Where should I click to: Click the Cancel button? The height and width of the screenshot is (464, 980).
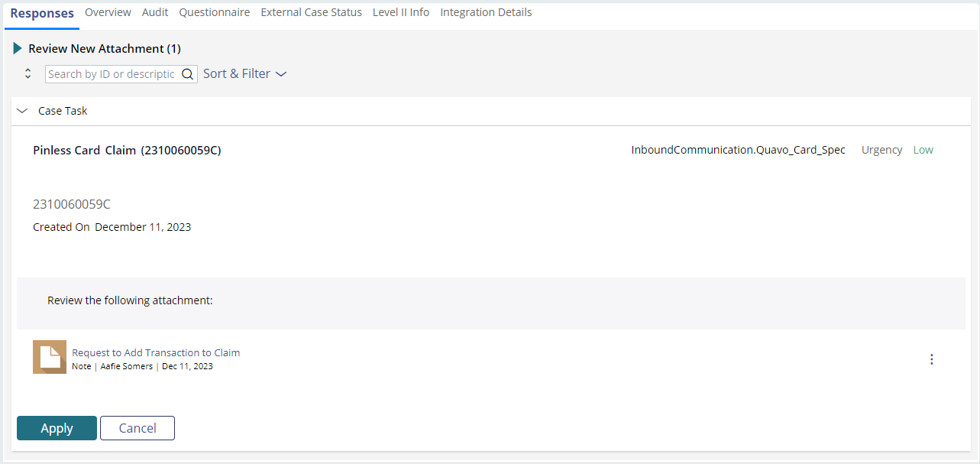pos(137,428)
